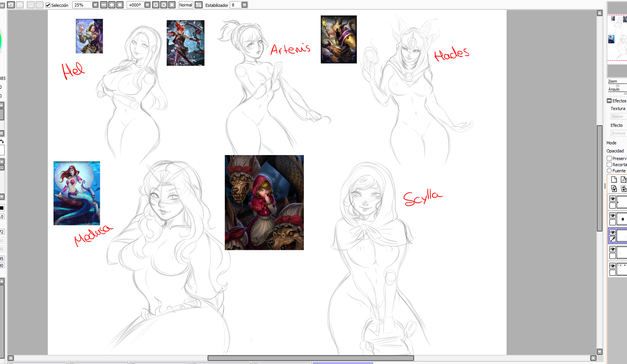Collapse the Efectos section

pos(609,101)
